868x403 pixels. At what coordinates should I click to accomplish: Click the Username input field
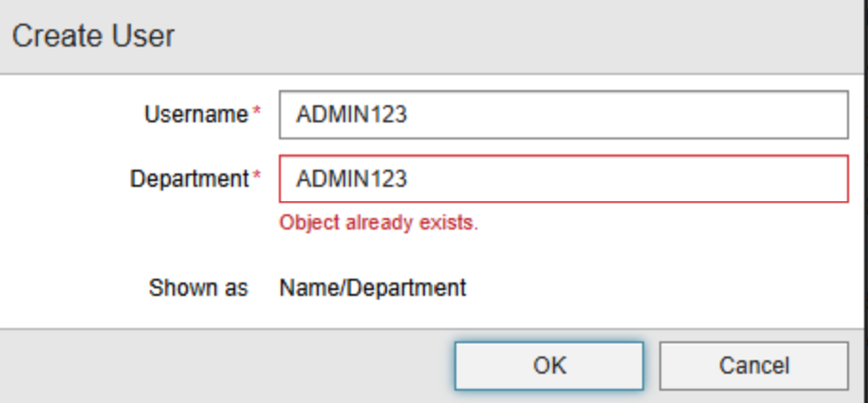click(x=563, y=115)
